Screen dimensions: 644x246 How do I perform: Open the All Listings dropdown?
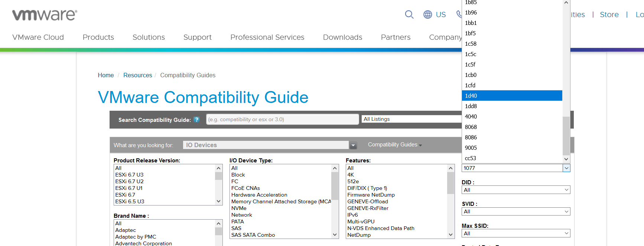(x=412, y=119)
